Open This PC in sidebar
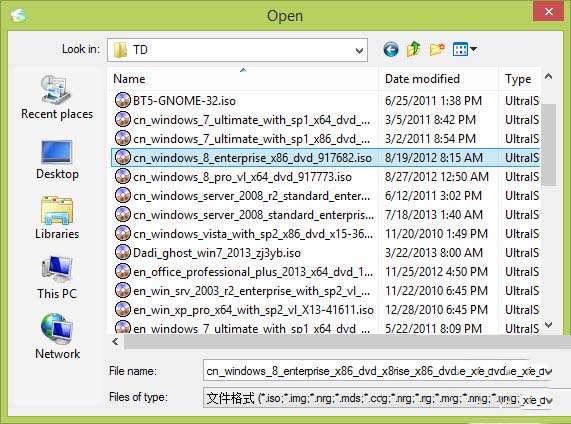The width and height of the screenshot is (571, 424). click(x=57, y=278)
